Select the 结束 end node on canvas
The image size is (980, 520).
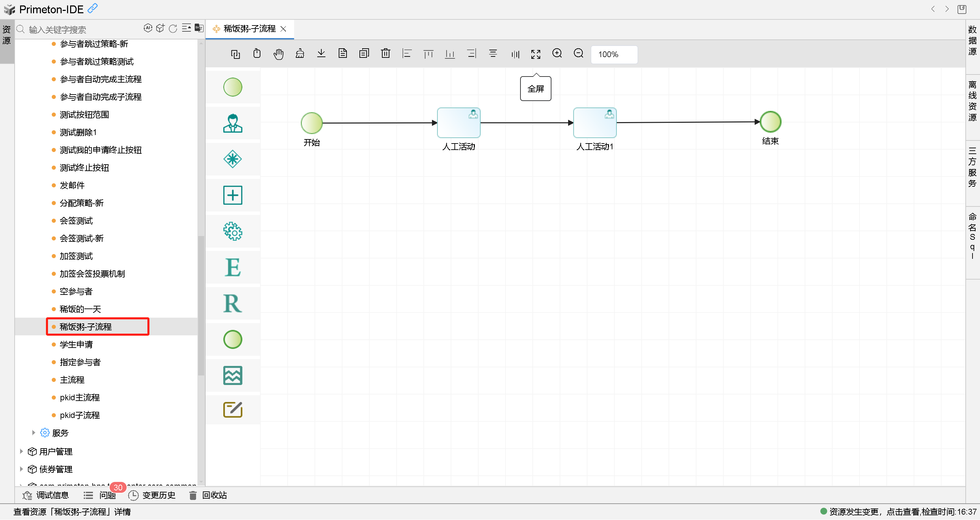770,122
